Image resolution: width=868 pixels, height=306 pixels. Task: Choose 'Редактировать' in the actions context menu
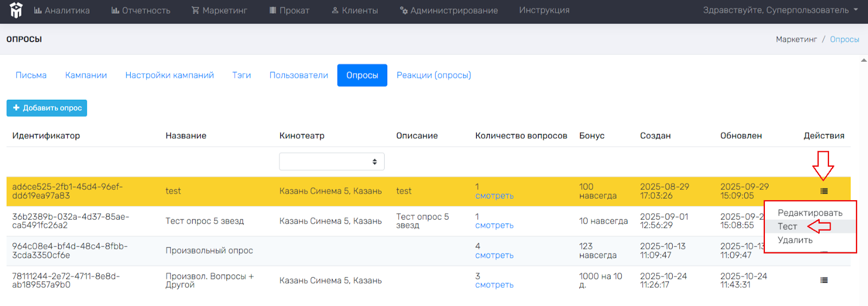pyautogui.click(x=809, y=213)
